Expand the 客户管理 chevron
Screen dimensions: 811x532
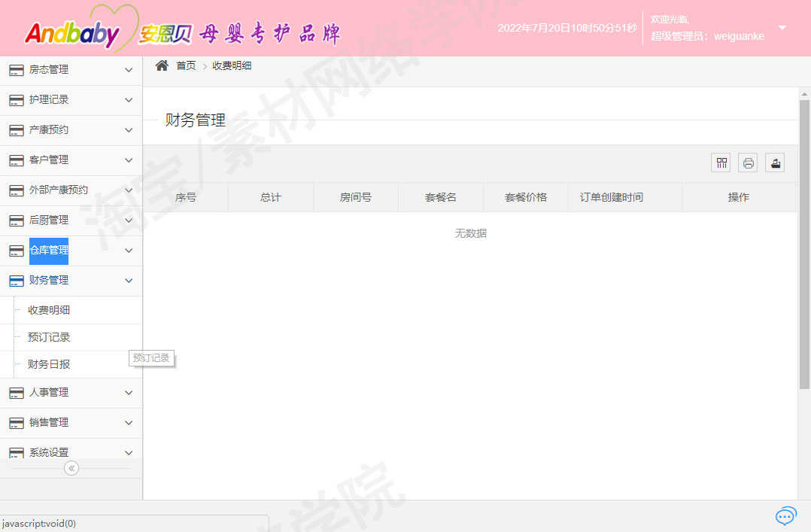pyautogui.click(x=129, y=160)
